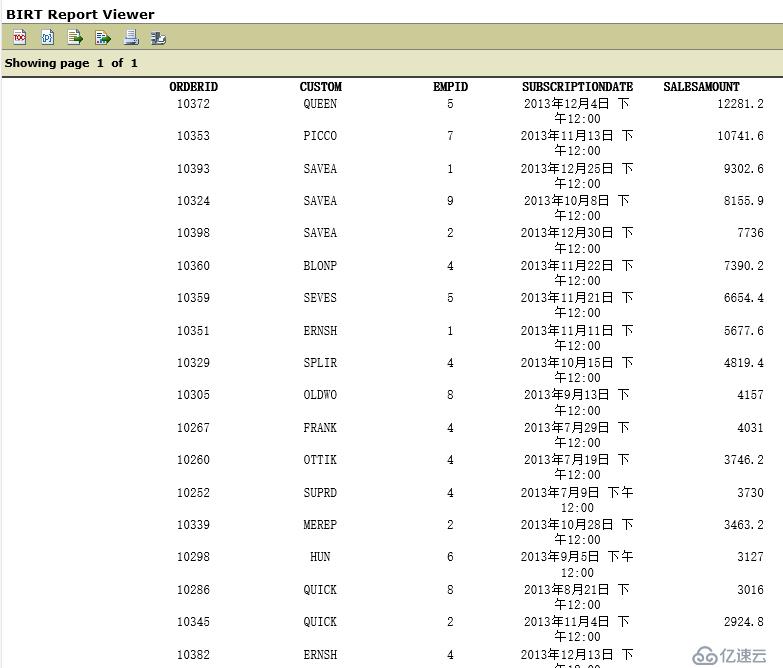Image resolution: width=783 pixels, height=668 pixels.
Task: Click the date 2013年12月4日 cell
Action: point(577,111)
